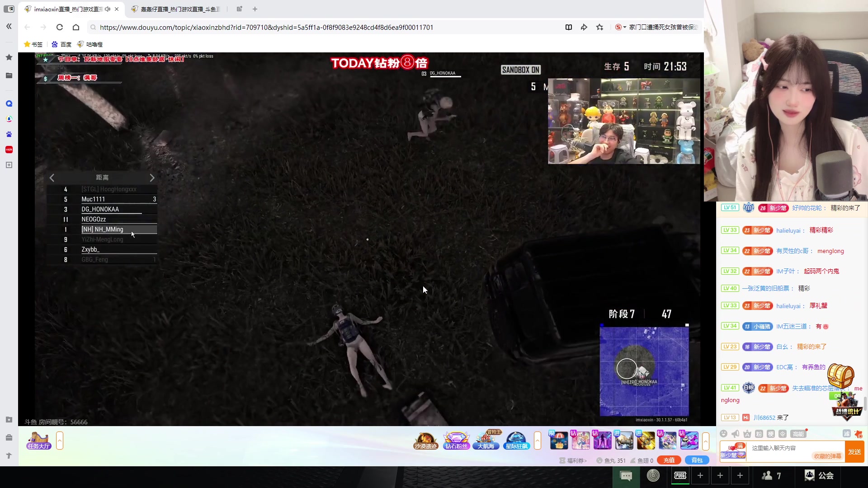
Task: Open the emoji picker in chat
Action: click(724, 434)
